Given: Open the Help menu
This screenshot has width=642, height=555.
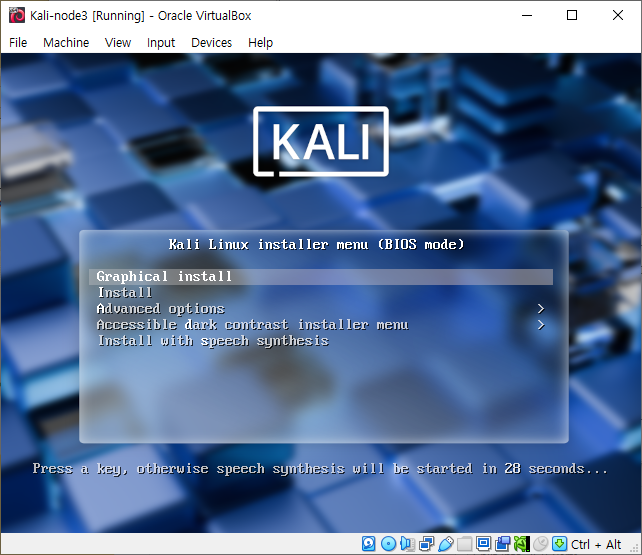Looking at the screenshot, I should pos(260,43).
